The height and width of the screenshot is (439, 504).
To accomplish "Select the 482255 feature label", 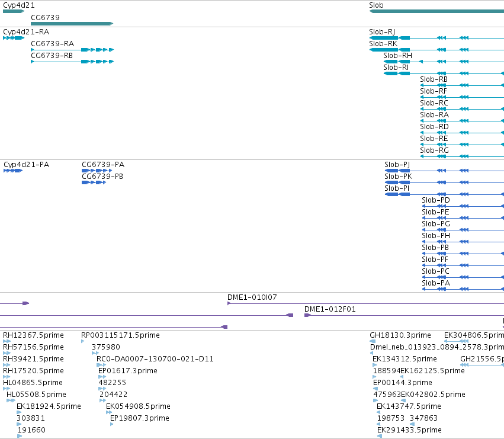I will [x=113, y=383].
